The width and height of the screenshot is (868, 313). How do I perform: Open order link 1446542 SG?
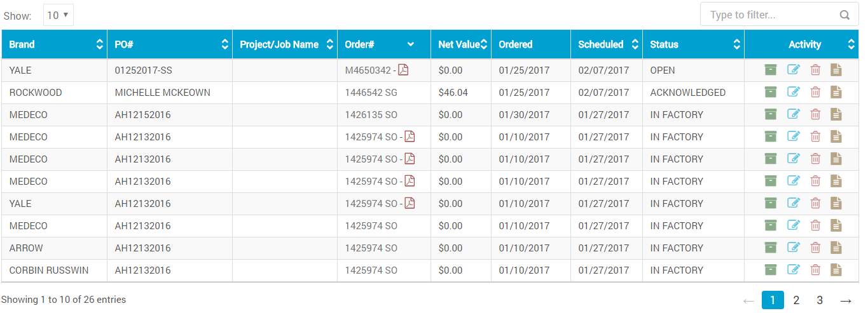pyautogui.click(x=371, y=93)
